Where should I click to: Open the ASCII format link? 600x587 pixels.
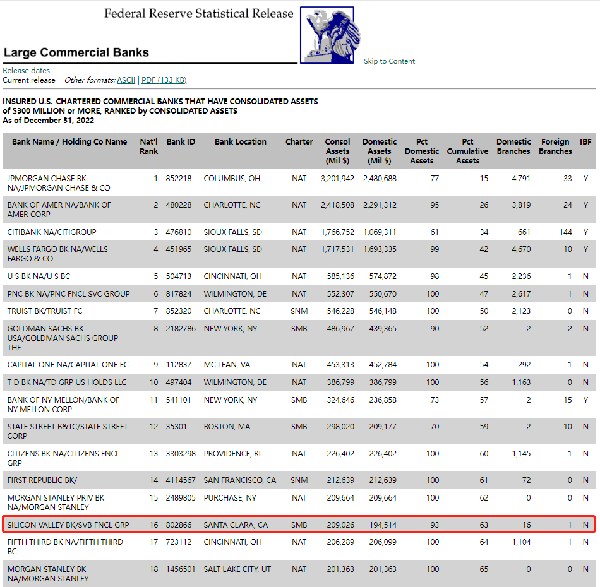click(126, 80)
